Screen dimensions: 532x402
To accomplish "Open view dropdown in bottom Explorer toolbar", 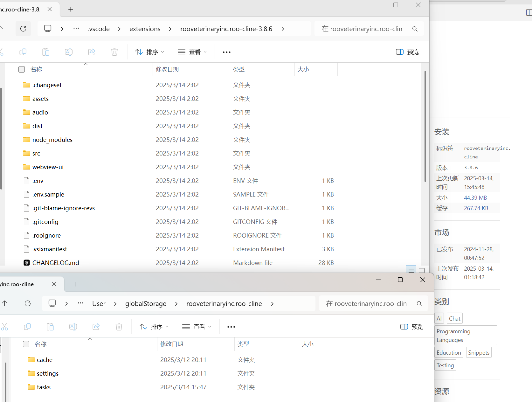I will pos(197,327).
